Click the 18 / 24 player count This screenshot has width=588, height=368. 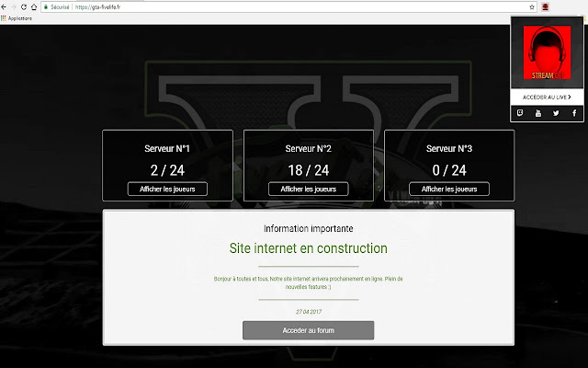click(x=309, y=170)
